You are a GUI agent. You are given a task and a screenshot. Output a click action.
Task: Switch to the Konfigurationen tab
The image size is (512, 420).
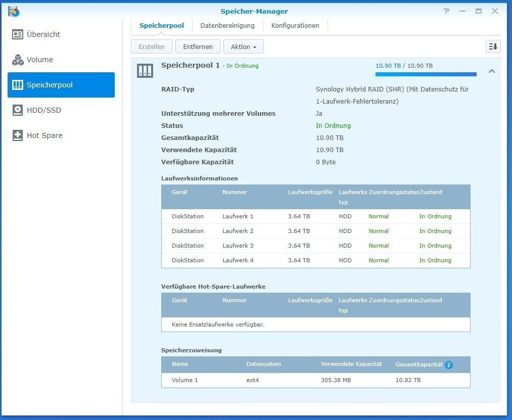[295, 25]
